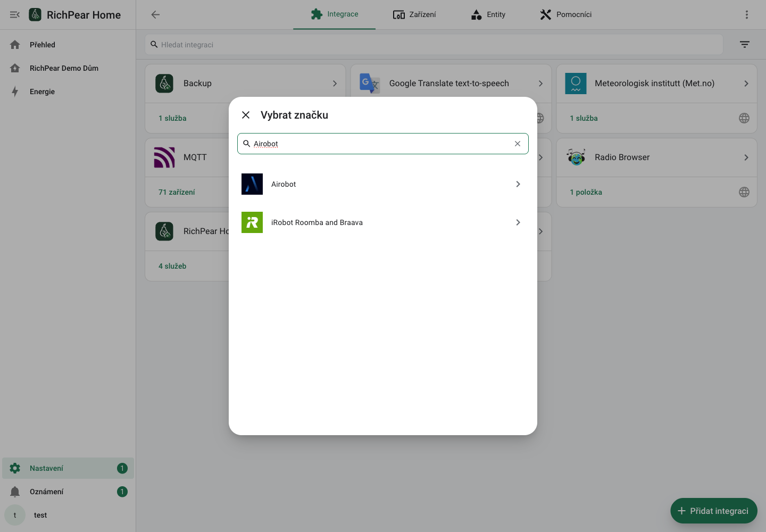Go back with the arrow icon
766x532 pixels.
point(155,15)
